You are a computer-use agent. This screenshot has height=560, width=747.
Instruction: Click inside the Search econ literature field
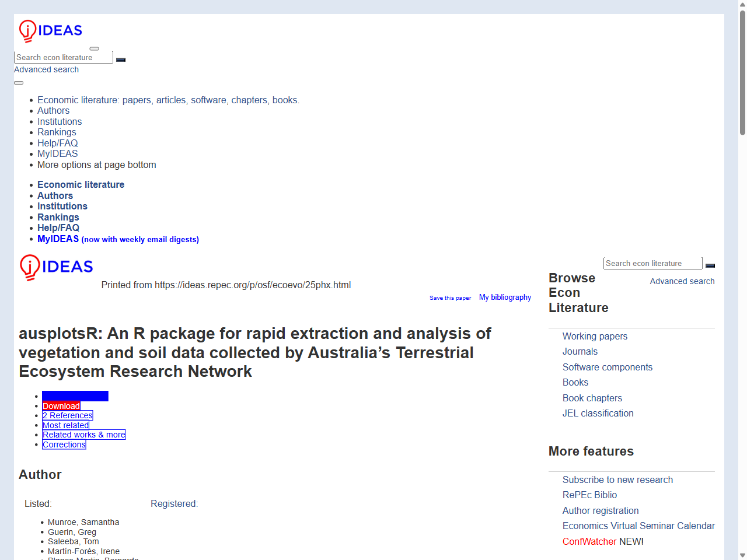coord(63,57)
